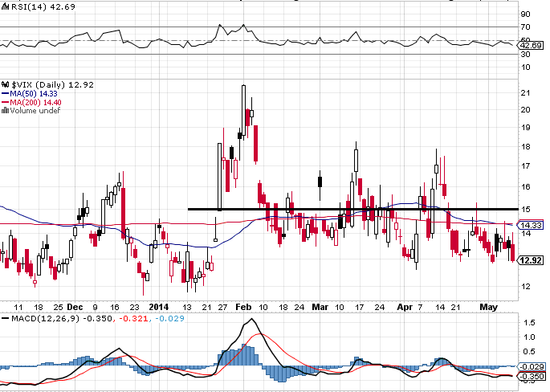The height and width of the screenshot is (392, 550).
Task: Click the Feb month label on date axis
Action: point(243,307)
